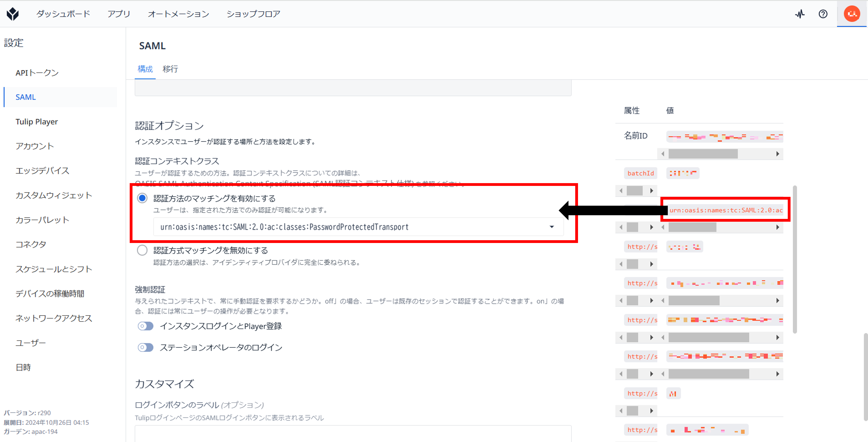Click the urn:oasis:names:tc:SAML:2.0:ac value

point(726,210)
